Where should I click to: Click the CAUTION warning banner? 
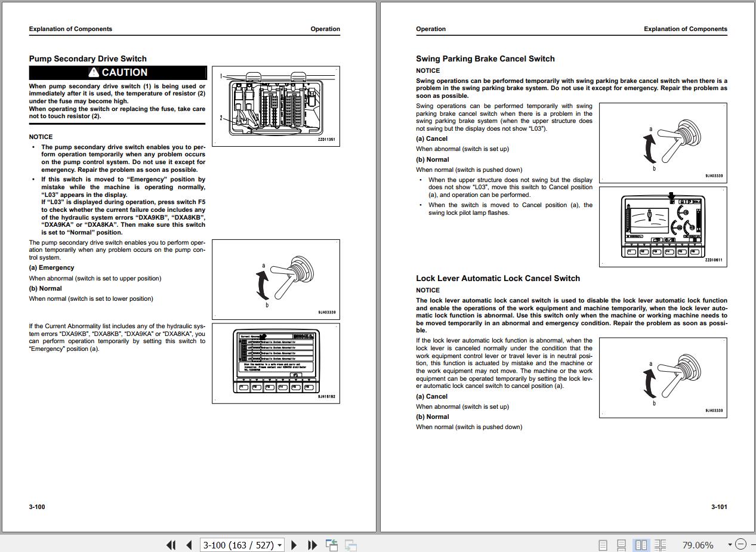click(118, 73)
